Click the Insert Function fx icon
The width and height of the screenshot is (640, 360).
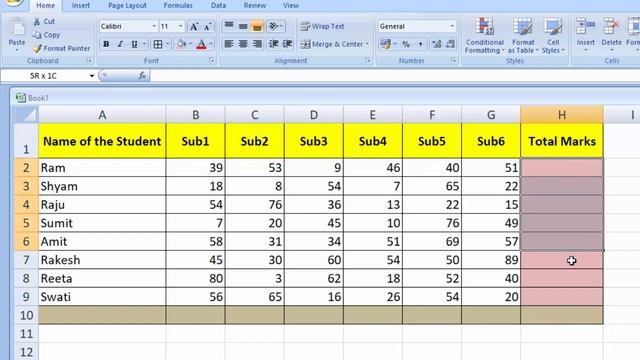(142, 76)
